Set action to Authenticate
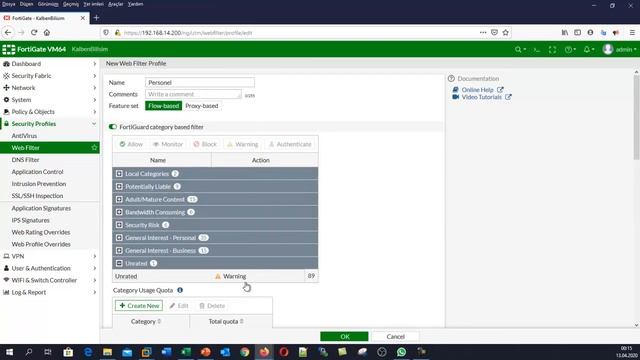The image size is (640, 360). click(x=290, y=144)
